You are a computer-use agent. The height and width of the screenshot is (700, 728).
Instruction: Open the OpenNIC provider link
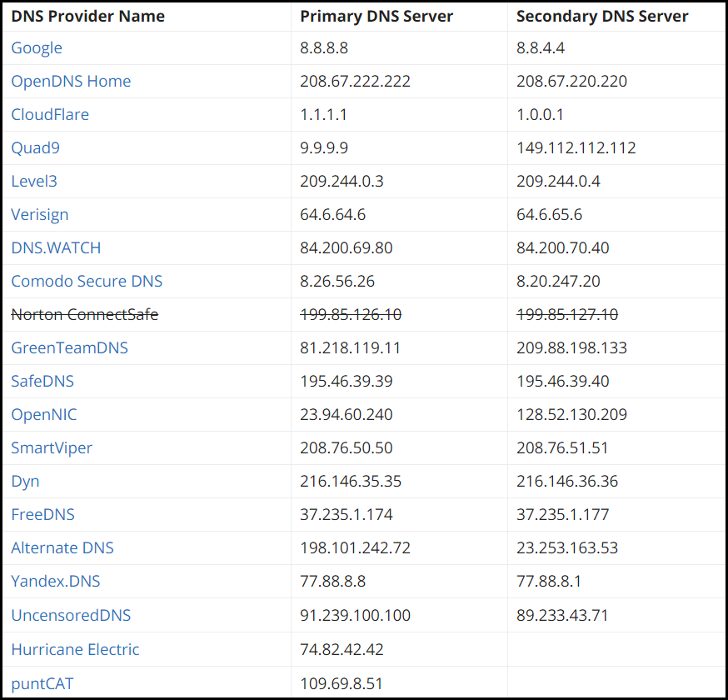click(44, 415)
